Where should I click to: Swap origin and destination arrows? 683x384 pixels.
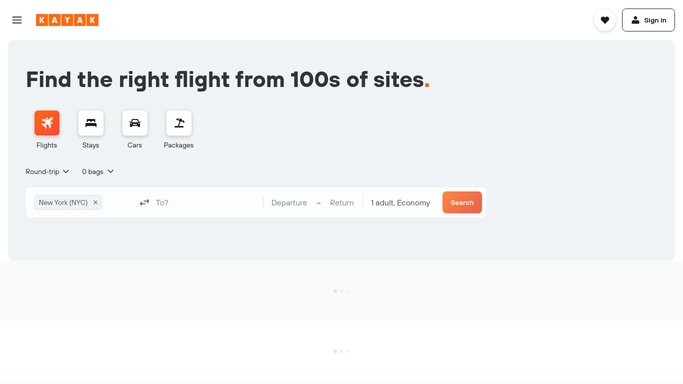144,202
